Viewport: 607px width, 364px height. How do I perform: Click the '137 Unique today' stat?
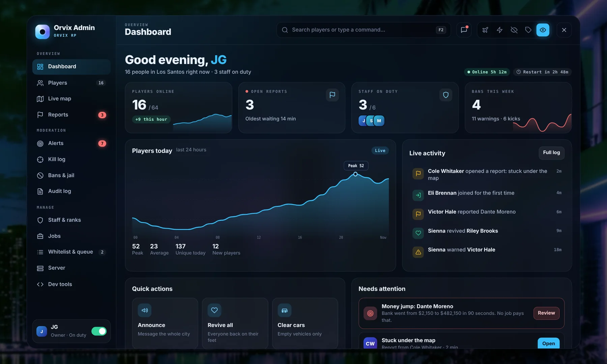click(x=190, y=249)
